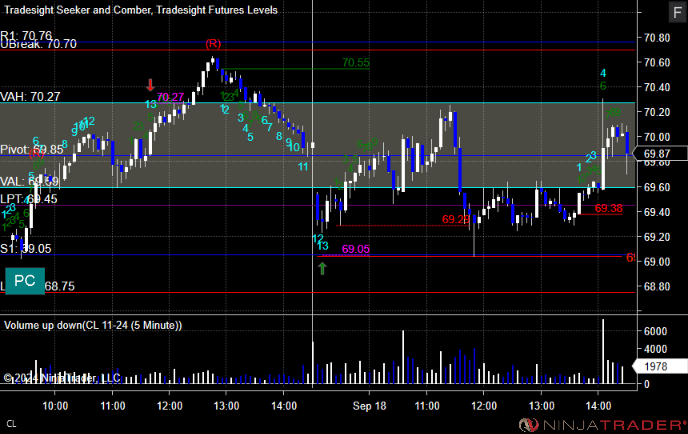Click the green up arrow buy signal
The width and height of the screenshot is (688, 434).
[322, 268]
